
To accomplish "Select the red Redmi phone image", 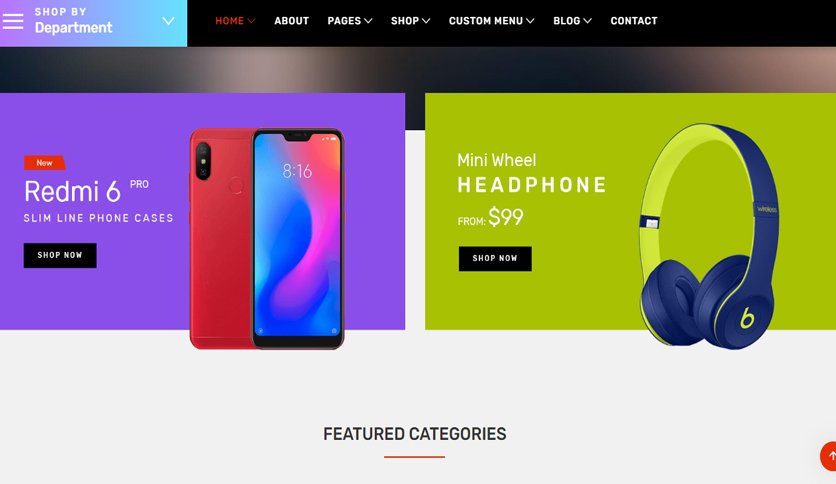I will [267, 238].
